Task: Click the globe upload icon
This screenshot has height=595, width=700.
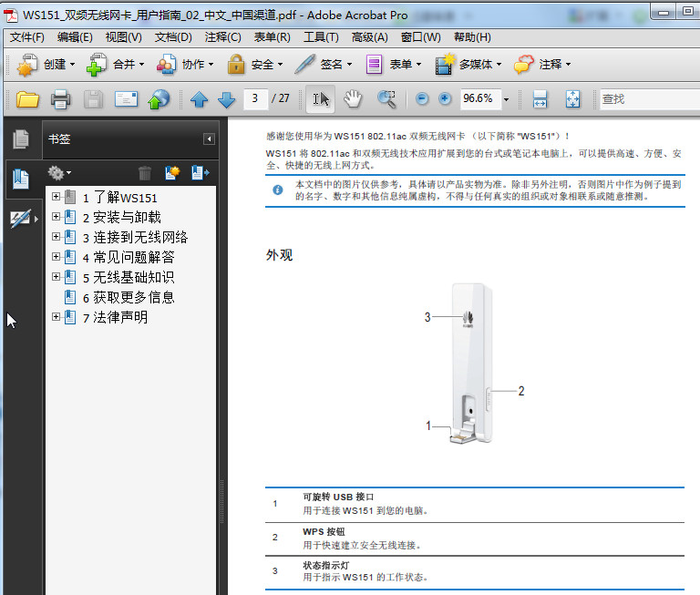Action: 159,99
